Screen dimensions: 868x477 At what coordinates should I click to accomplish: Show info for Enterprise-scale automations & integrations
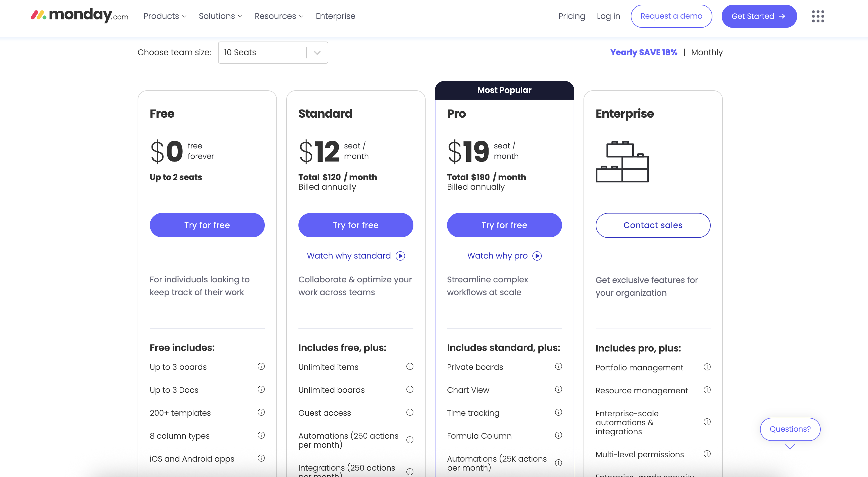click(707, 422)
